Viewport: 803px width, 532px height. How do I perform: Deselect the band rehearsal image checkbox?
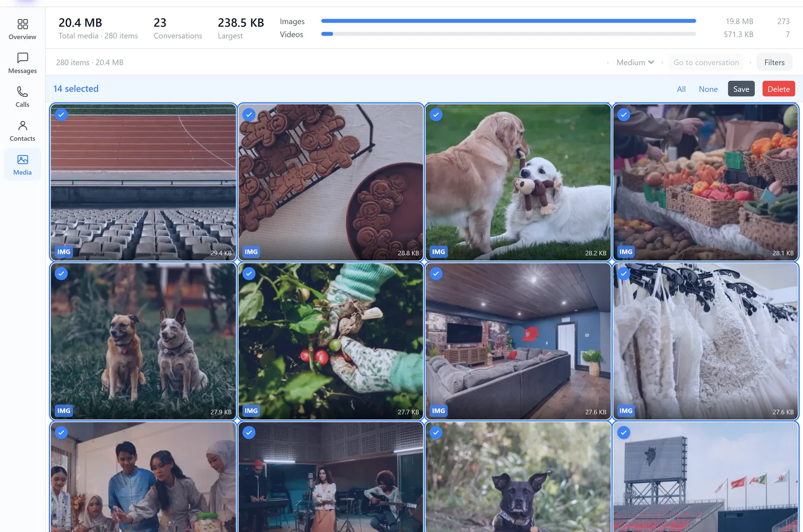(249, 433)
